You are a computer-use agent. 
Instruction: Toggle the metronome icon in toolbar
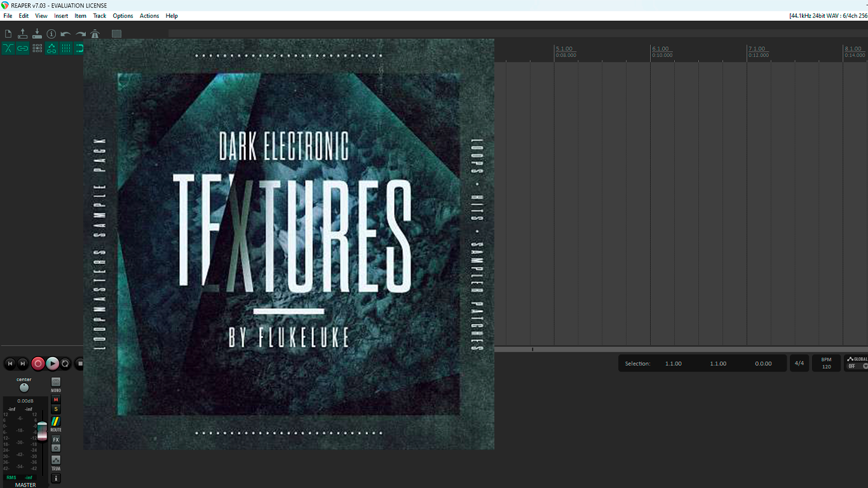click(x=95, y=34)
